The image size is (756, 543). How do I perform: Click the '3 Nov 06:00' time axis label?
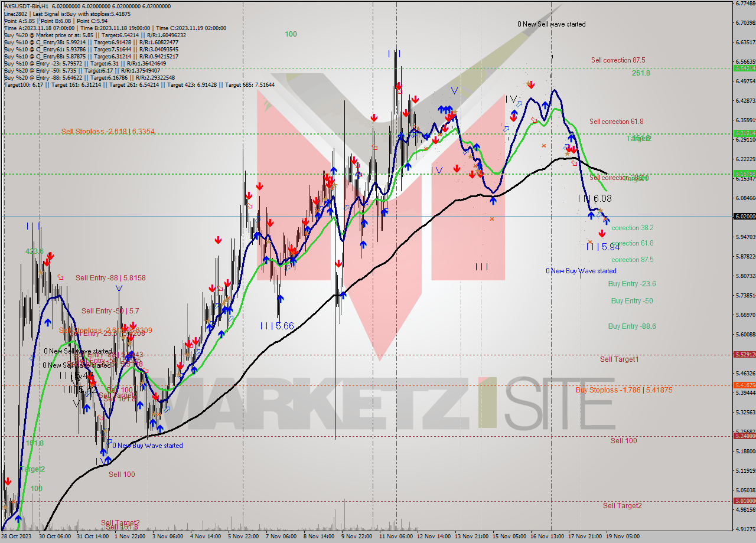169,537
